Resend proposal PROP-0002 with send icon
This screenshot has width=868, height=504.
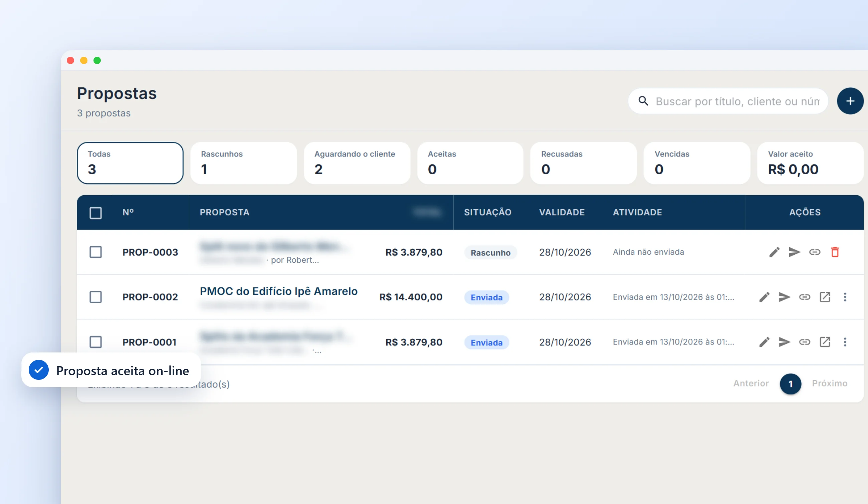tap(784, 297)
